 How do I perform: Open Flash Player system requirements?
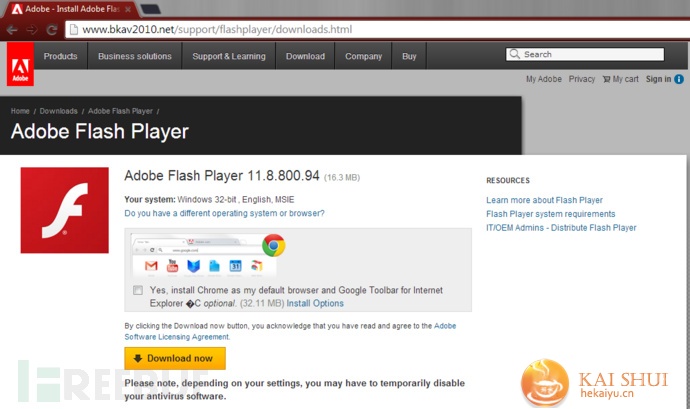click(551, 214)
